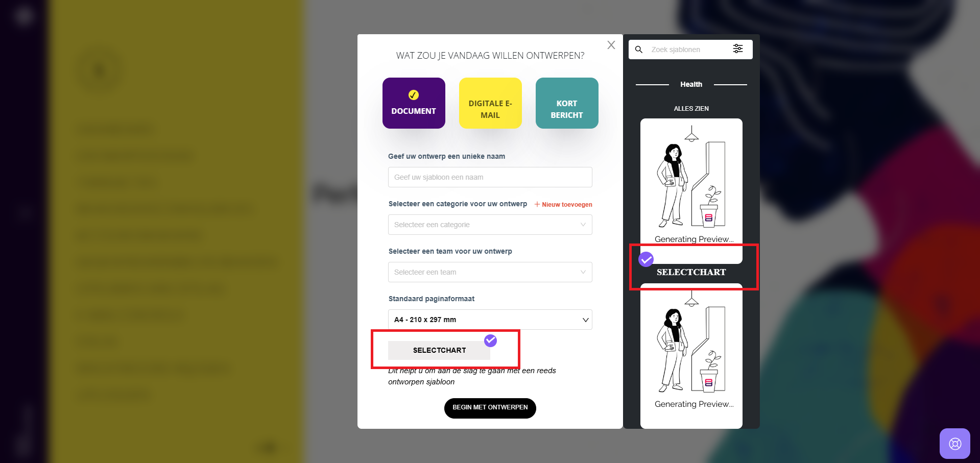The image size is (980, 463).
Task: Pick the KORT BERICHT design type
Action: tap(567, 103)
